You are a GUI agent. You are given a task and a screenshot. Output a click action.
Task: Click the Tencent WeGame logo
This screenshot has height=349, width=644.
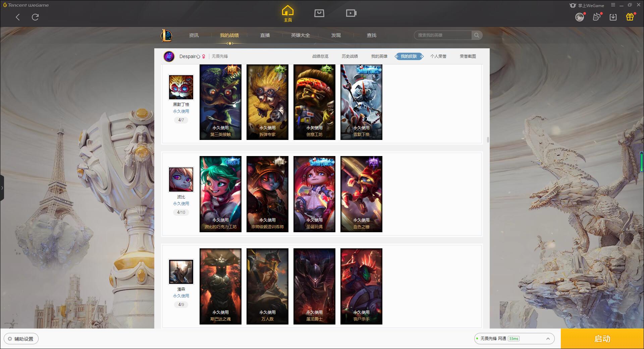26,5
